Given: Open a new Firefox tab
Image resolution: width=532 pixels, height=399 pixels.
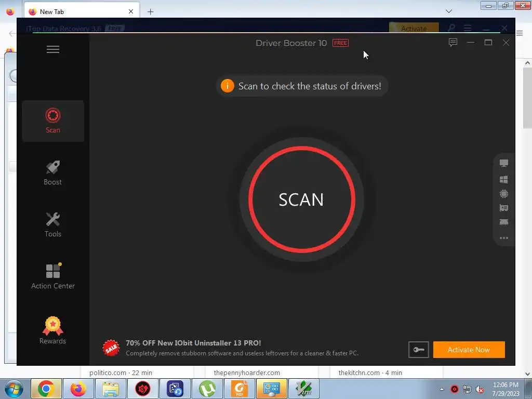Looking at the screenshot, I should [150, 11].
